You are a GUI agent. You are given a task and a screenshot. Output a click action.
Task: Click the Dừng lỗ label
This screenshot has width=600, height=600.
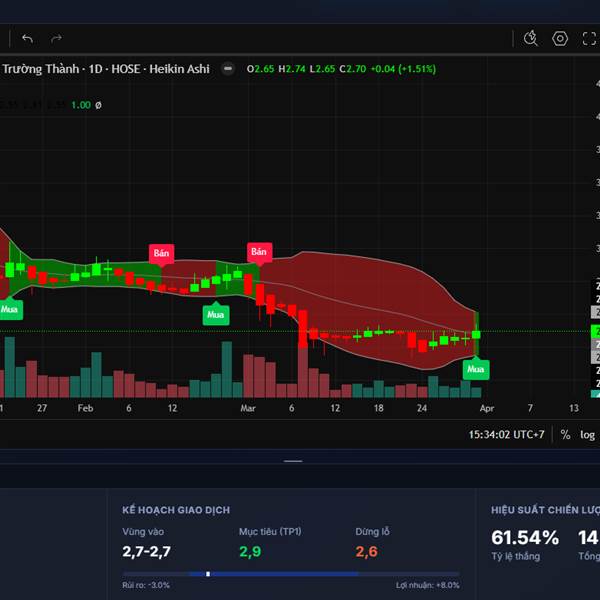click(372, 532)
